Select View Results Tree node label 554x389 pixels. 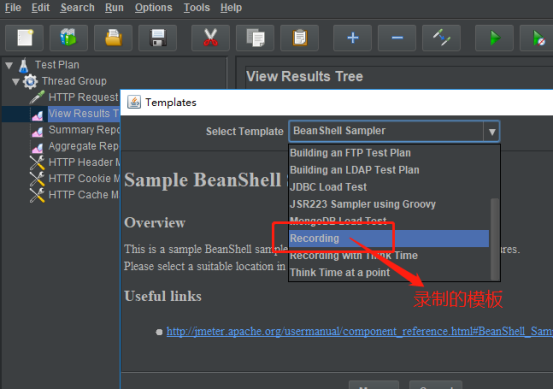[x=84, y=113]
